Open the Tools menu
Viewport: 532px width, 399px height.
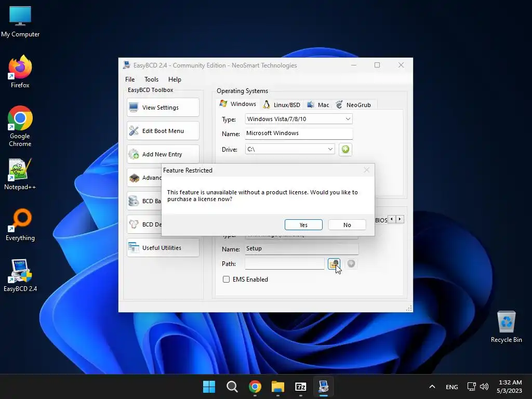[151, 79]
